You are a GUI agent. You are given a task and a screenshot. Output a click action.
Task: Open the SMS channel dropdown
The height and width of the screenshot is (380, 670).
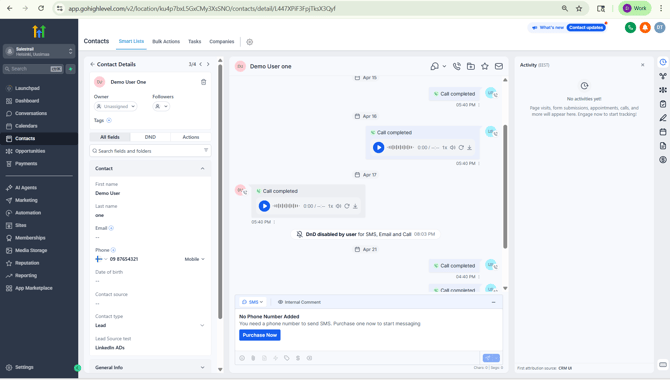click(253, 302)
